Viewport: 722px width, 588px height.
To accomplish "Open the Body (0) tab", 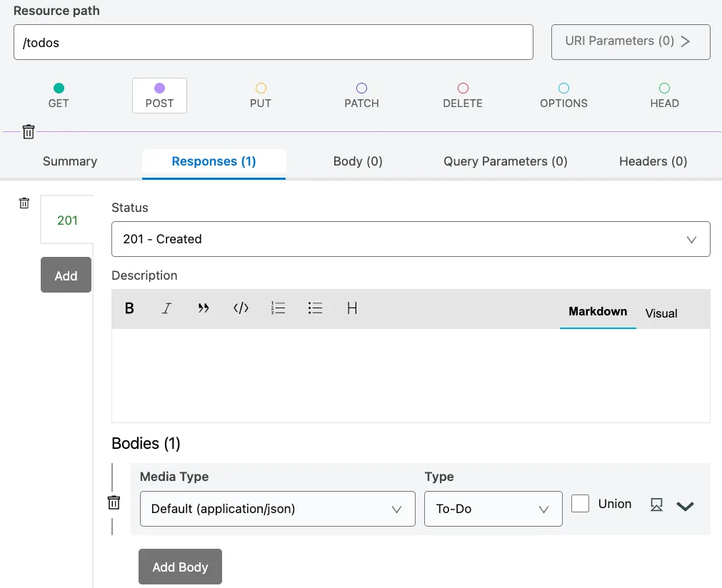I will point(358,161).
